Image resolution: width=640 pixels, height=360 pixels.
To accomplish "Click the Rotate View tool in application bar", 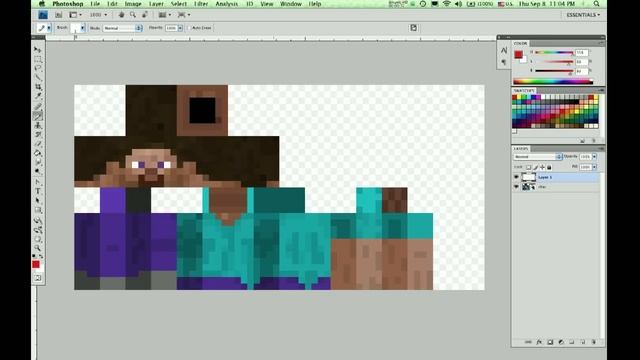I will click(x=144, y=15).
